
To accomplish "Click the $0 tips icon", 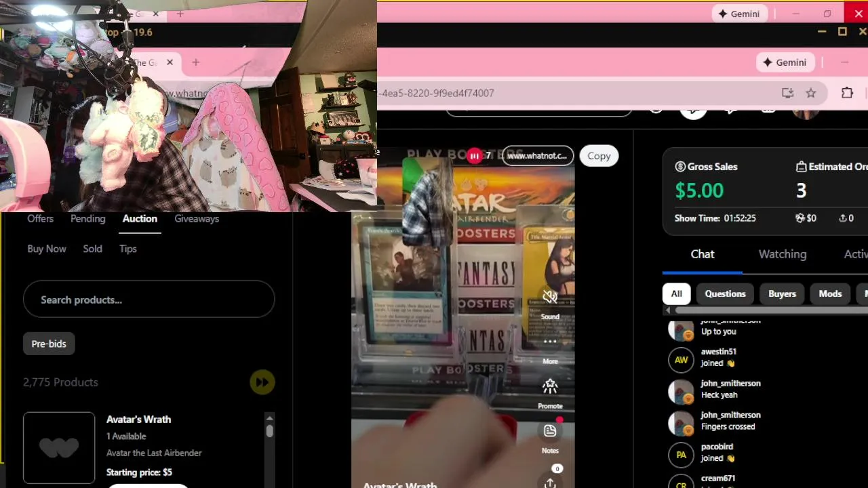I will point(800,218).
